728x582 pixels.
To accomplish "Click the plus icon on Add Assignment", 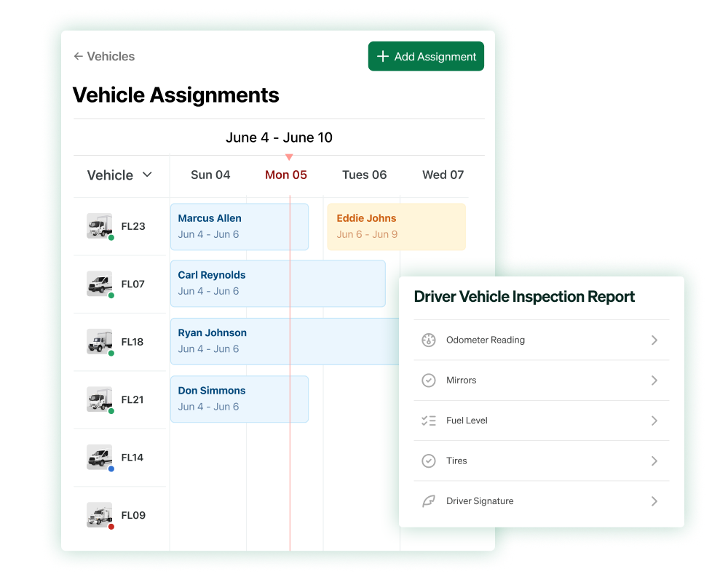I will [383, 56].
